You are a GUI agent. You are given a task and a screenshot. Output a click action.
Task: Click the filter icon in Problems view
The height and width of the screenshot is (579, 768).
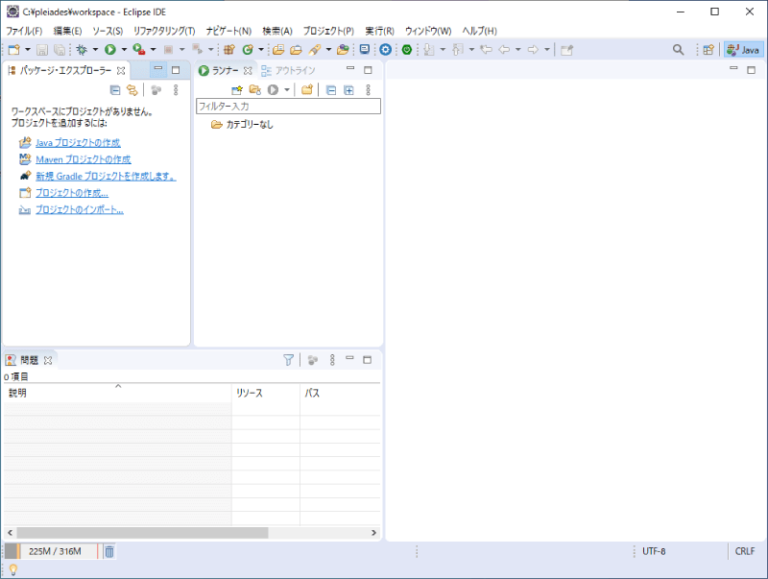(x=288, y=360)
